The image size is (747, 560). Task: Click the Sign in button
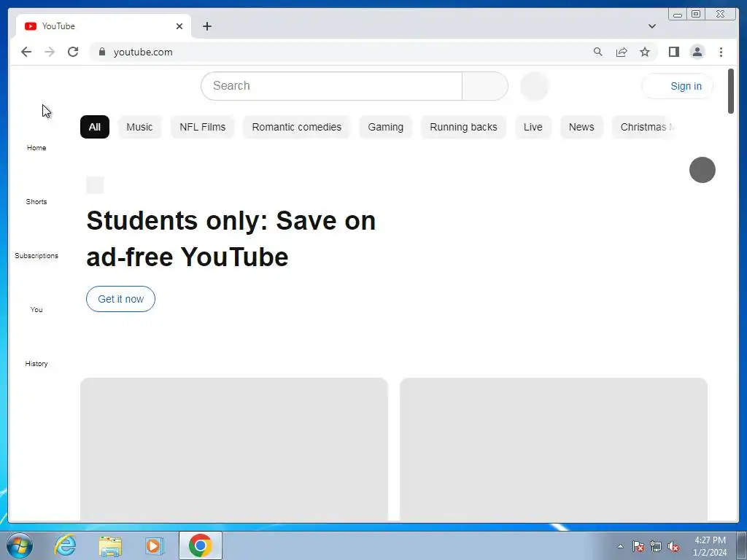pyautogui.click(x=678, y=86)
